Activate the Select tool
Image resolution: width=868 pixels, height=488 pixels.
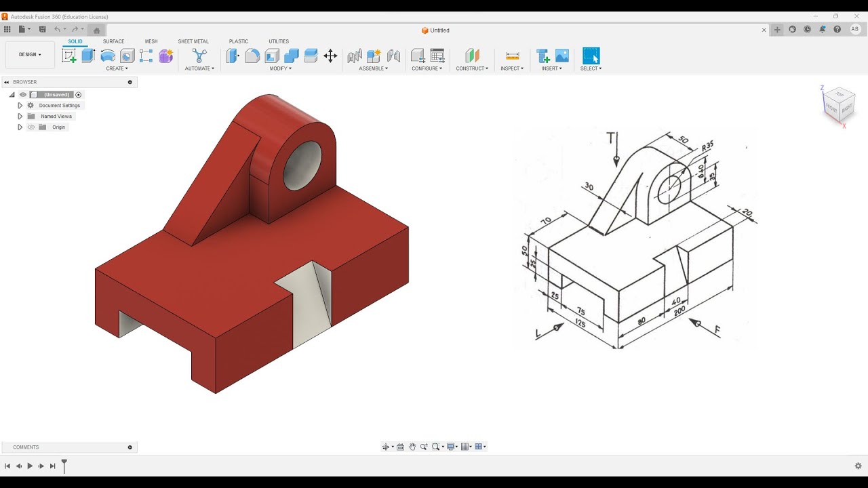tap(591, 56)
